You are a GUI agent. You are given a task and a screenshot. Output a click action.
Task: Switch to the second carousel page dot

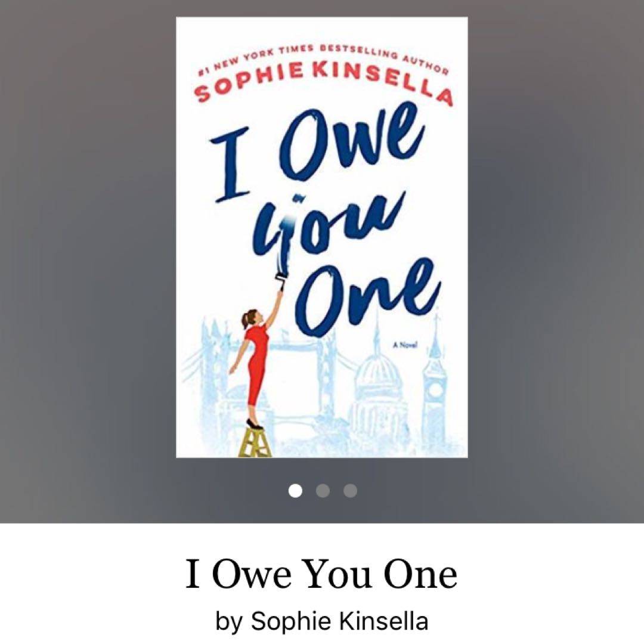323,490
